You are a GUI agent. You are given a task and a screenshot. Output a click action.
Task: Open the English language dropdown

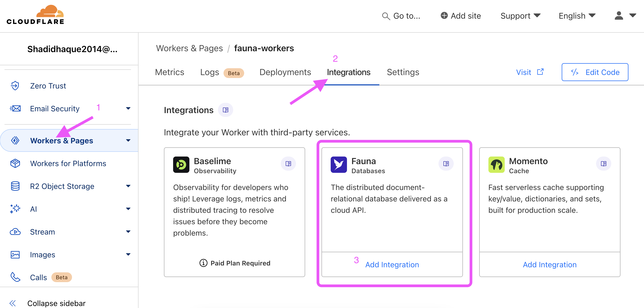click(x=577, y=16)
